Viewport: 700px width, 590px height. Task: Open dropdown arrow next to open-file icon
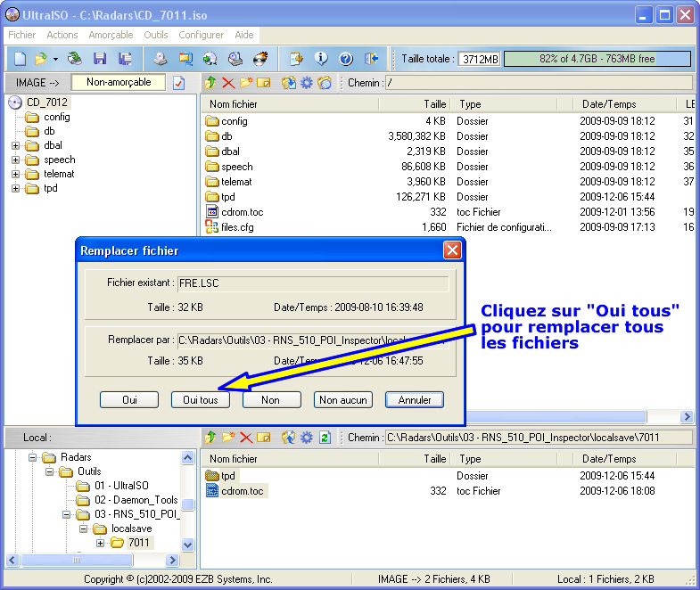55,59
